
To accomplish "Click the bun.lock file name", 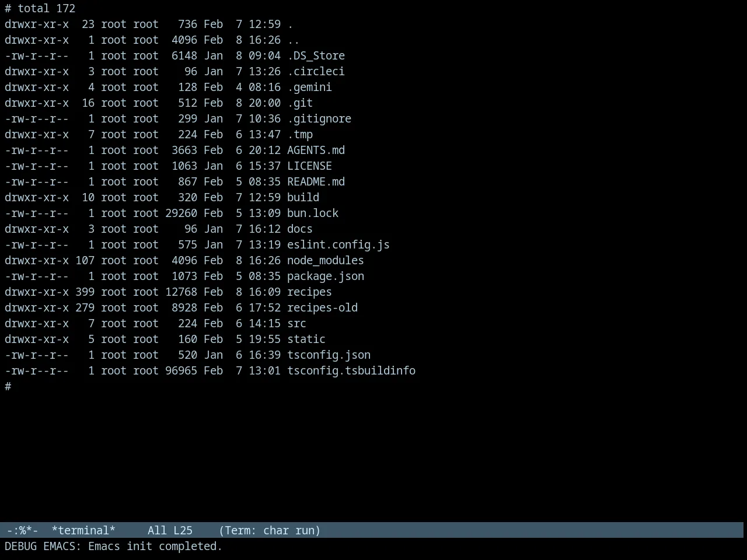I will coord(313,213).
